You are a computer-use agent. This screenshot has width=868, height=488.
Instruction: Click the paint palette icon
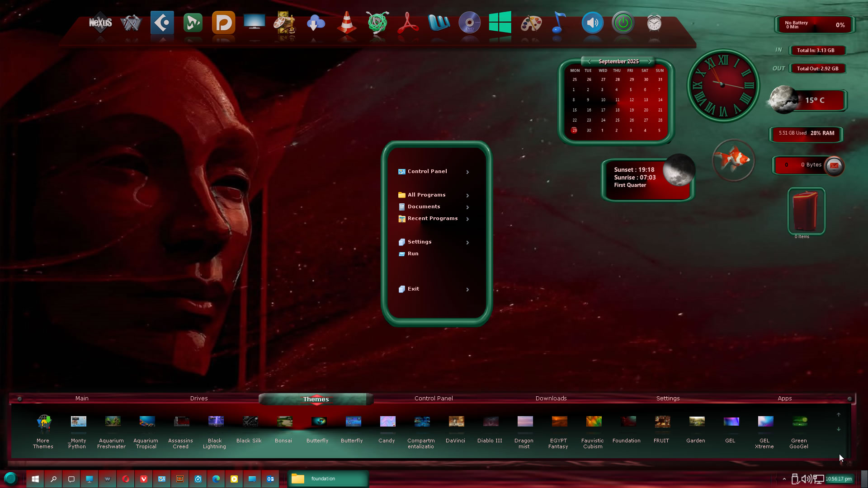pos(531,23)
